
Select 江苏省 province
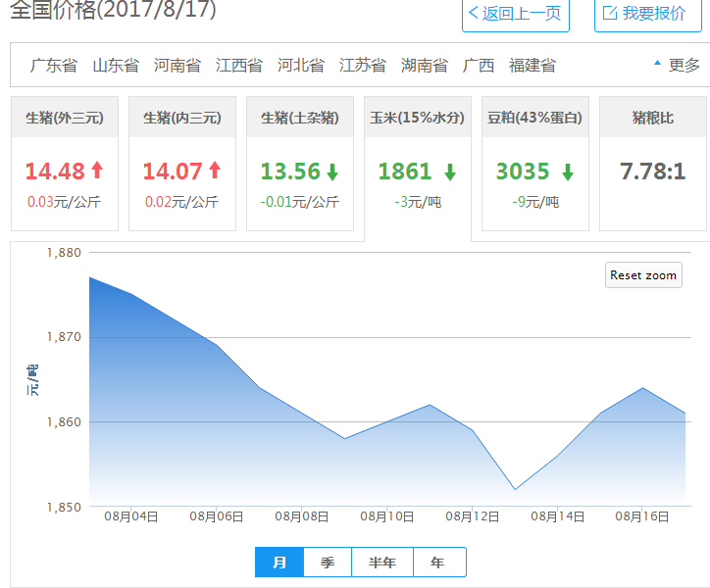[x=362, y=66]
